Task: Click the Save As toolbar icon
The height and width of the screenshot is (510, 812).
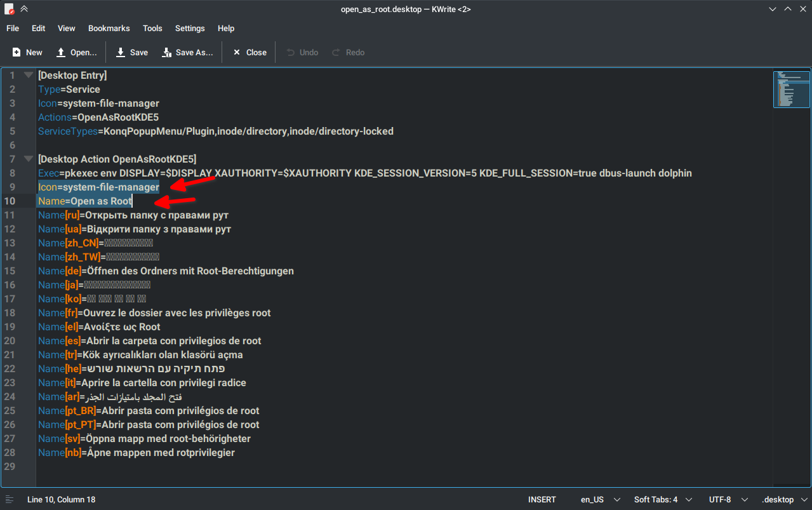Action: pyautogui.click(x=167, y=53)
